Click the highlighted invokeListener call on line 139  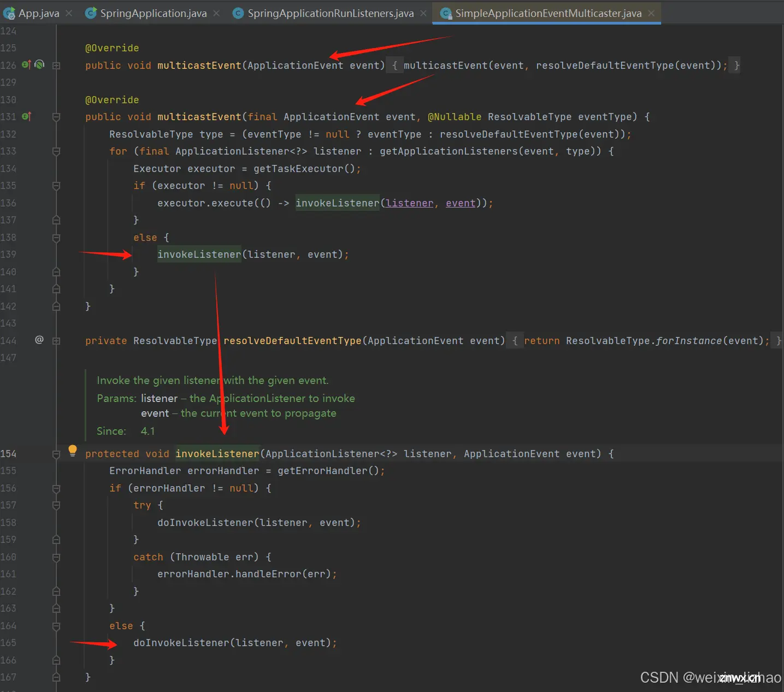199,254
